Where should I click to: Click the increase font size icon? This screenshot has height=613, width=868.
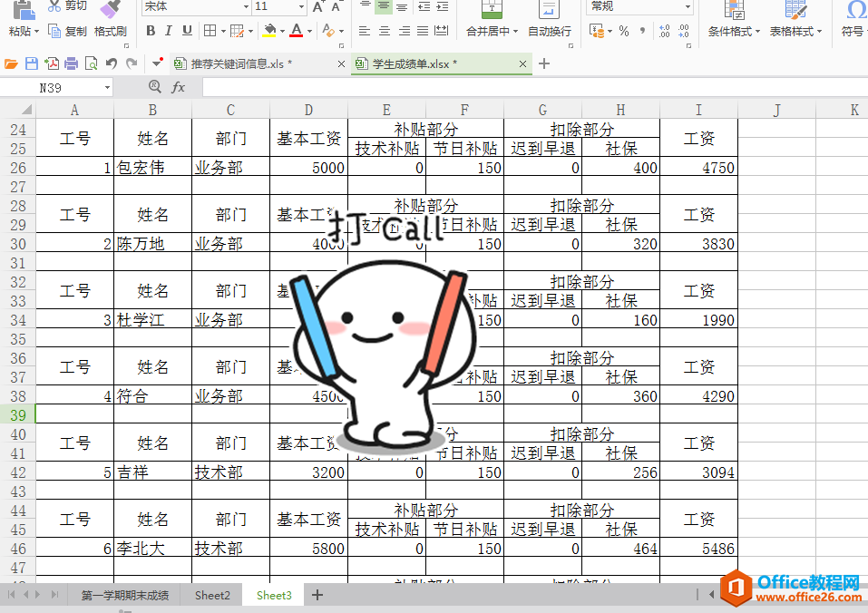coord(317,6)
